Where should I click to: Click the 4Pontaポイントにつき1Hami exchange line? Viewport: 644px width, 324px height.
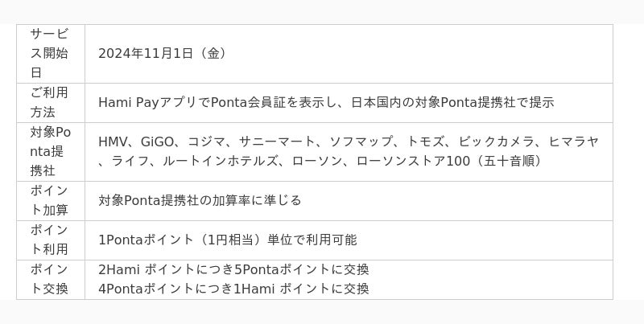coord(233,289)
